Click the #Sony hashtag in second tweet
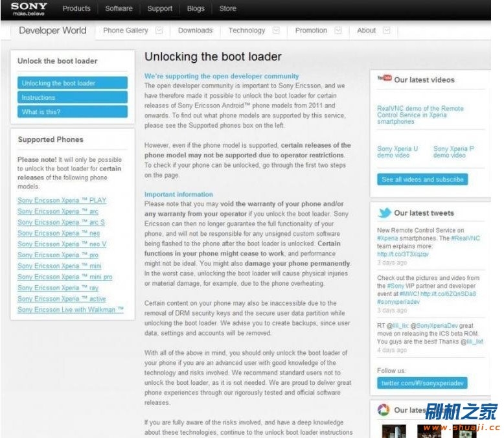Screen dimensions: 504x438 pyautogui.click(x=395, y=286)
